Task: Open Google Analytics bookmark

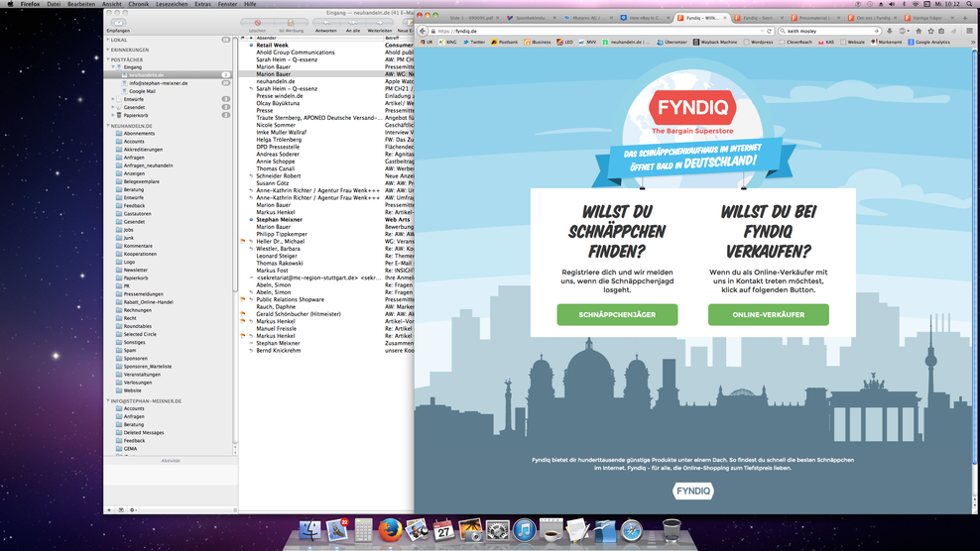Action: [928, 42]
